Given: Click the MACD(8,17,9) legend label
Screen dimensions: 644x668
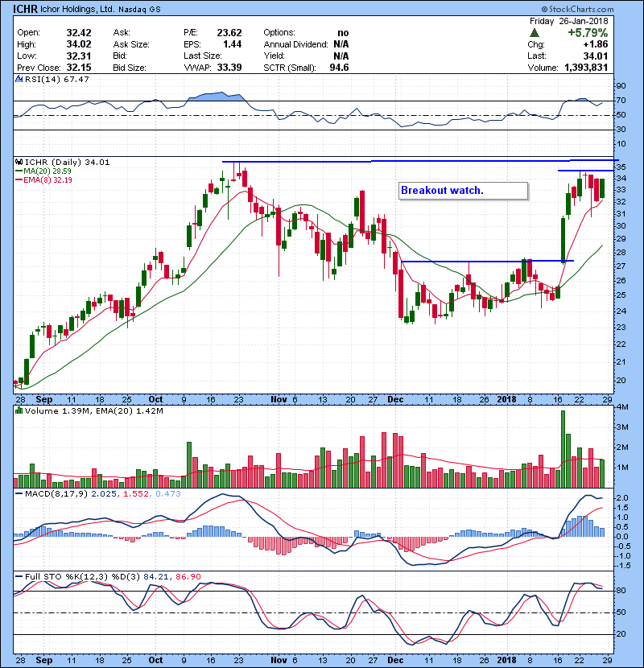Looking at the screenshot, I should (56, 494).
